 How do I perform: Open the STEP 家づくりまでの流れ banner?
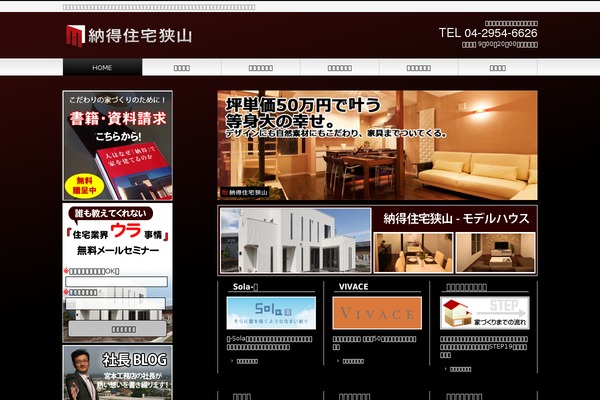[x=484, y=313]
